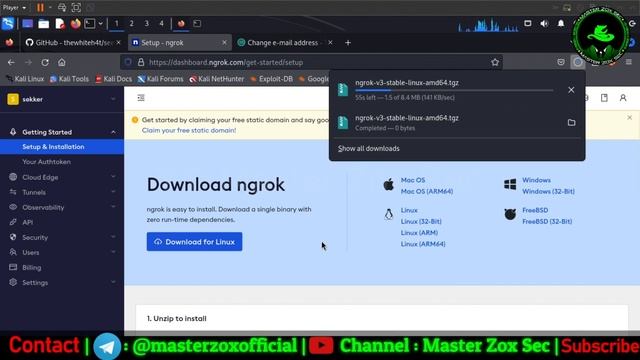The height and width of the screenshot is (360, 640).
Task: Toggle the sidebar collapse icon
Action: (141, 98)
